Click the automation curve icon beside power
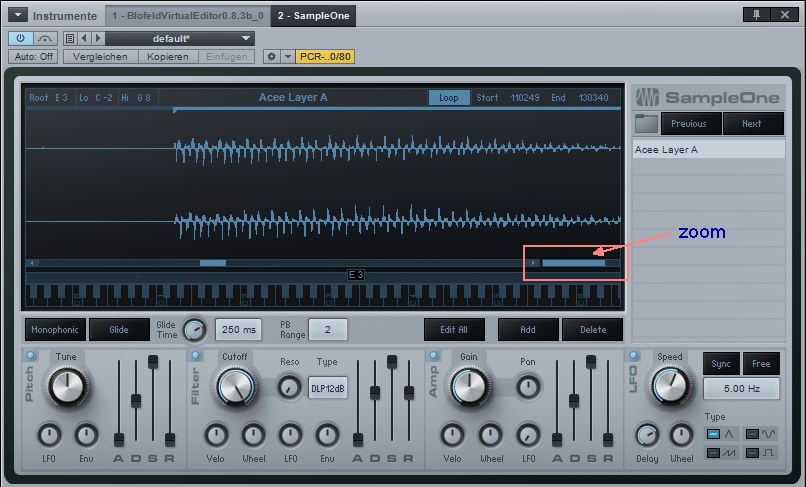The width and height of the screenshot is (806, 487). pyautogui.click(x=45, y=39)
